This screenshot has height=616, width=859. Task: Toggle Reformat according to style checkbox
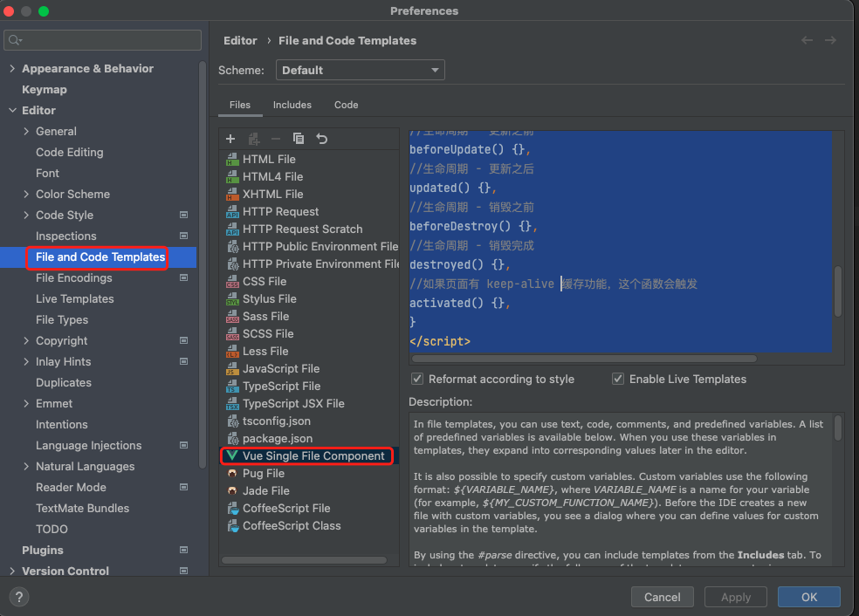[417, 379]
